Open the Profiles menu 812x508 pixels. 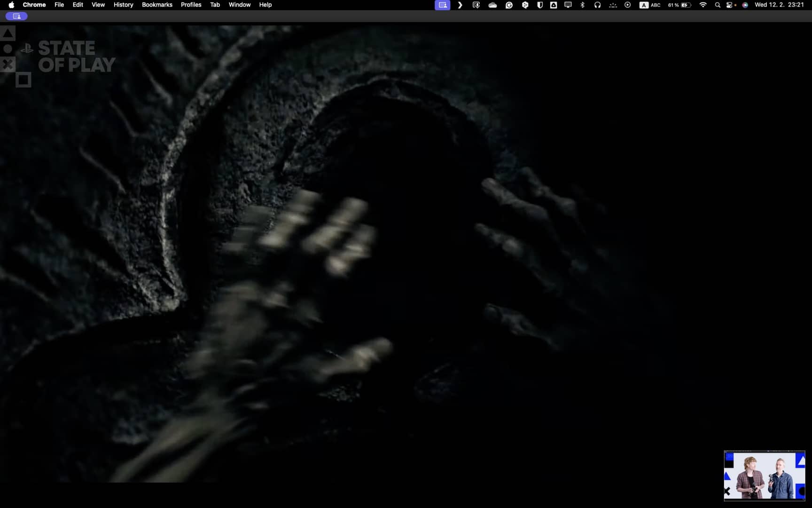tap(191, 5)
